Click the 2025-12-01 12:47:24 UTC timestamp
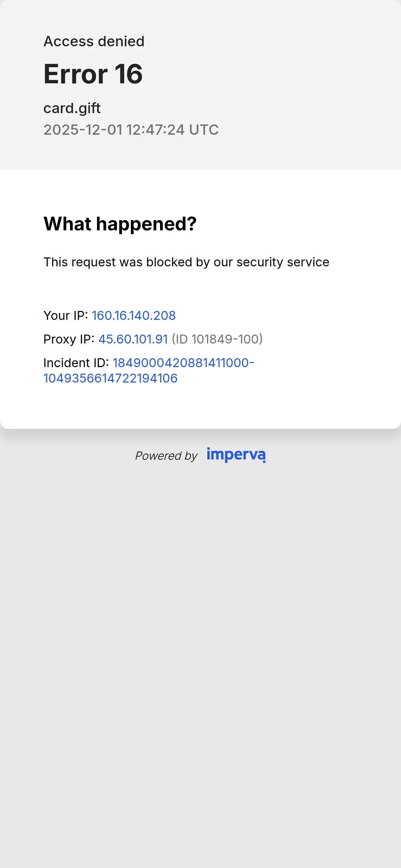Image resolution: width=401 pixels, height=868 pixels. point(131,130)
